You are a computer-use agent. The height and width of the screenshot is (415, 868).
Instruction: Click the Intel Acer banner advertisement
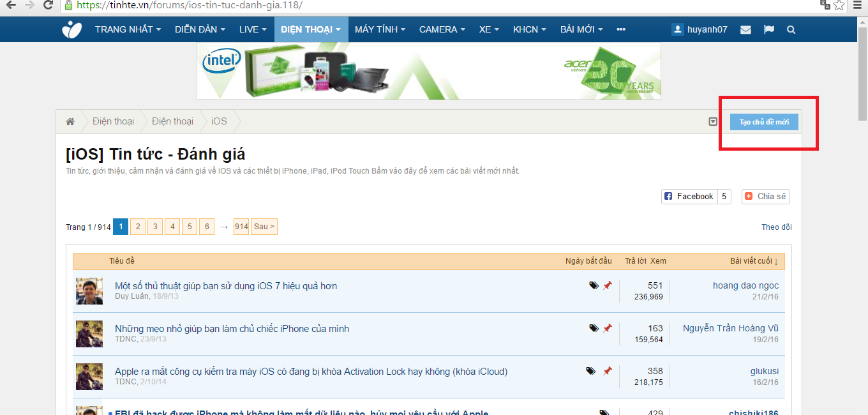tap(429, 71)
